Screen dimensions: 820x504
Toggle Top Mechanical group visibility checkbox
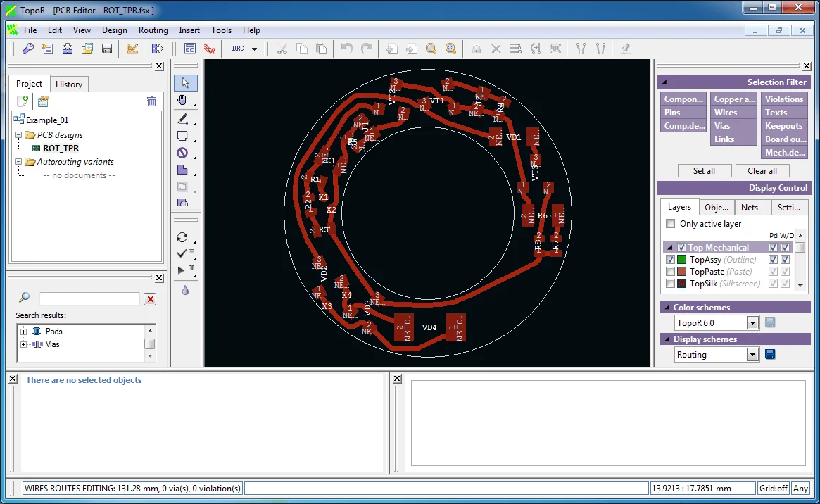pos(681,247)
